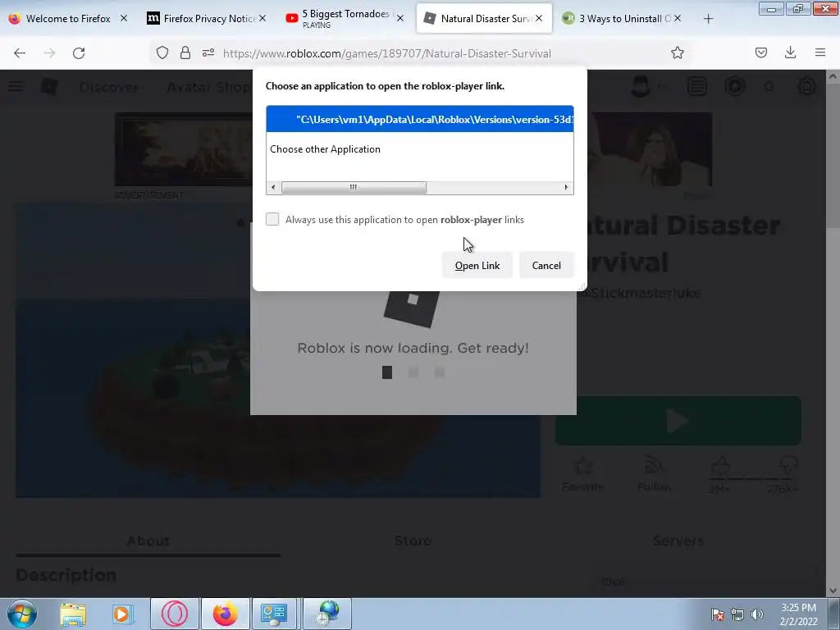
Task: Open the Windows Start menu
Action: point(22,614)
